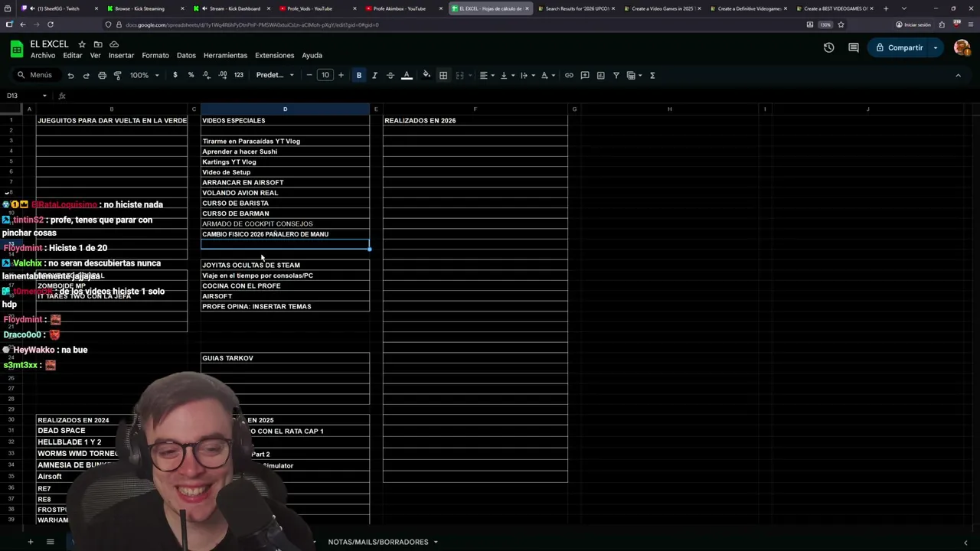Open the filter views table dropdown
980x551 pixels.
(635, 75)
